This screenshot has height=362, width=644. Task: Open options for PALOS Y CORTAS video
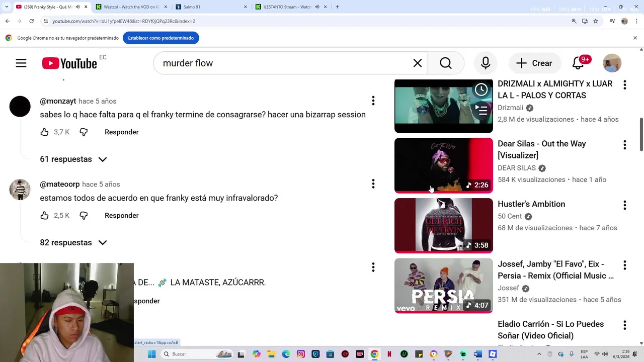click(x=624, y=85)
